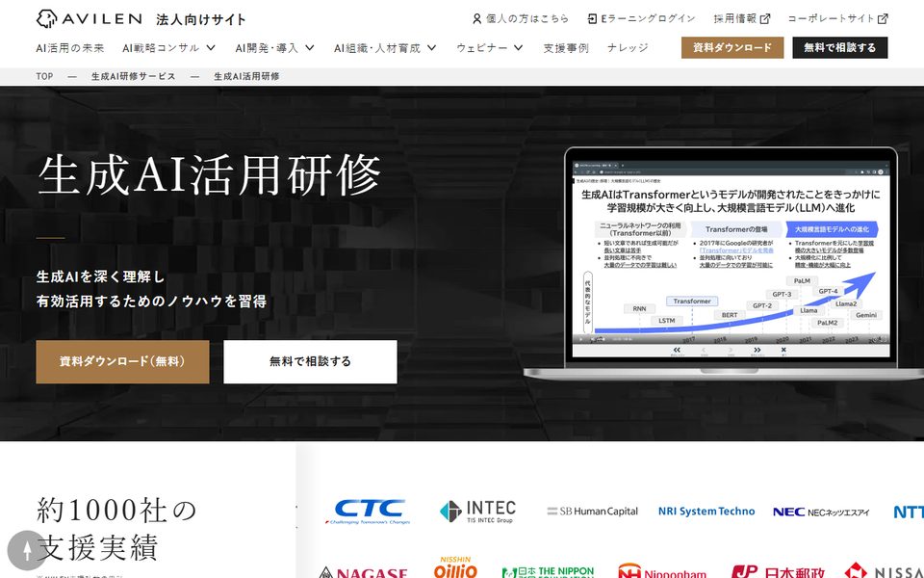Click the header 資料ダウンロード button

[x=732, y=48]
